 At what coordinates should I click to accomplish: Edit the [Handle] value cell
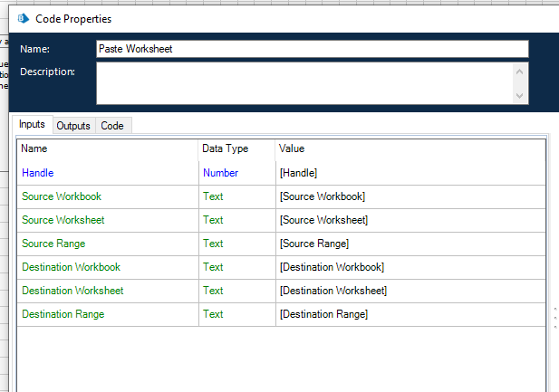tap(298, 173)
